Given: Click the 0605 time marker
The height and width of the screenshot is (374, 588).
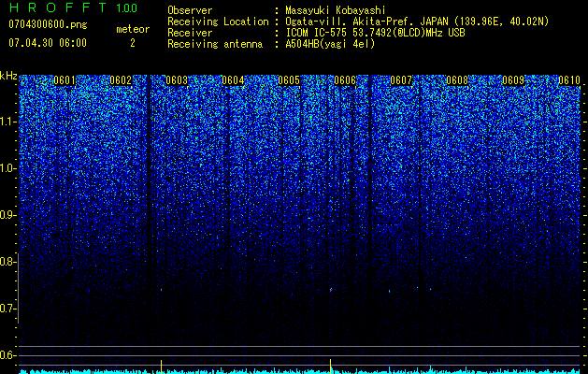Looking at the screenshot, I should pyautogui.click(x=289, y=80).
